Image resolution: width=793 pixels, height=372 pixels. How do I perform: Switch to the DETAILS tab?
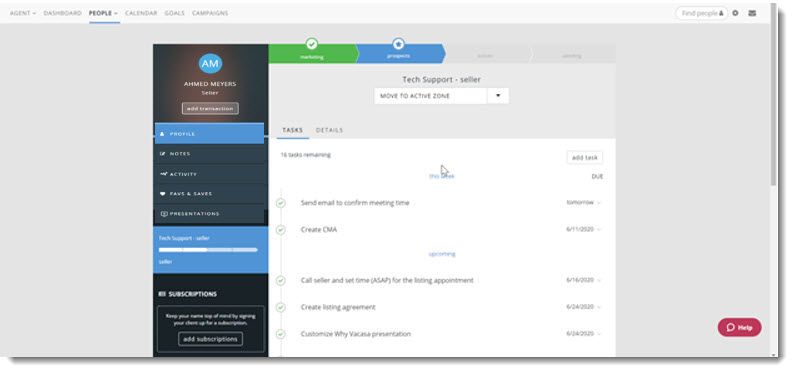(329, 130)
